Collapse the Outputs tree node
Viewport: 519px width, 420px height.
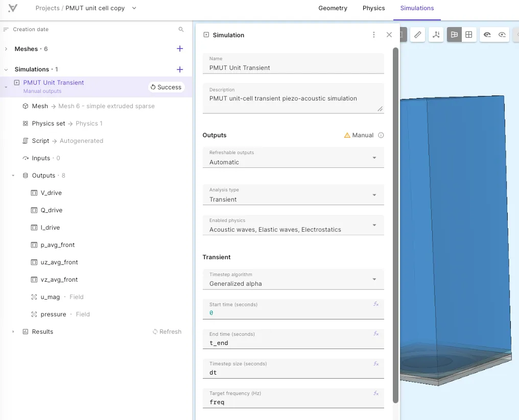pyautogui.click(x=13, y=176)
